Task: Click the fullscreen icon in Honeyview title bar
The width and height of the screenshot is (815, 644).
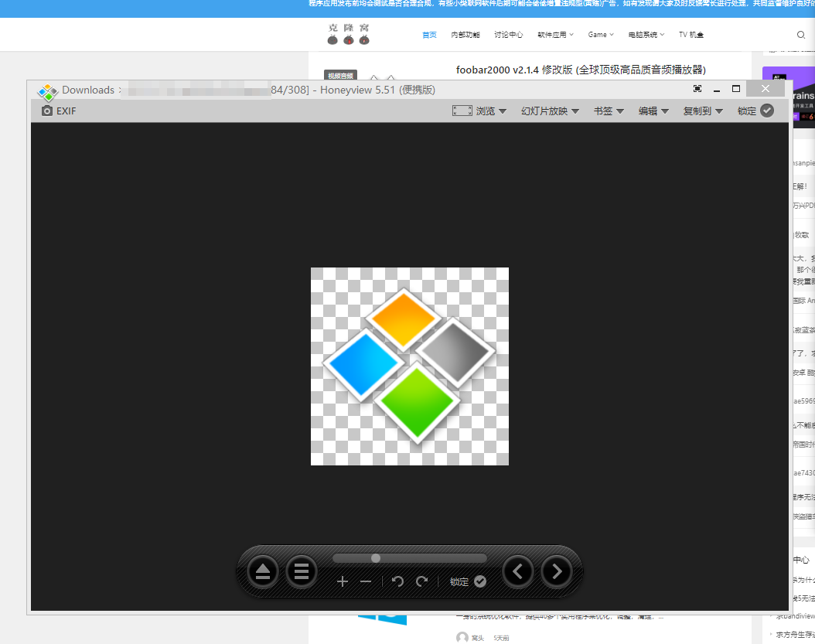Action: (x=697, y=89)
